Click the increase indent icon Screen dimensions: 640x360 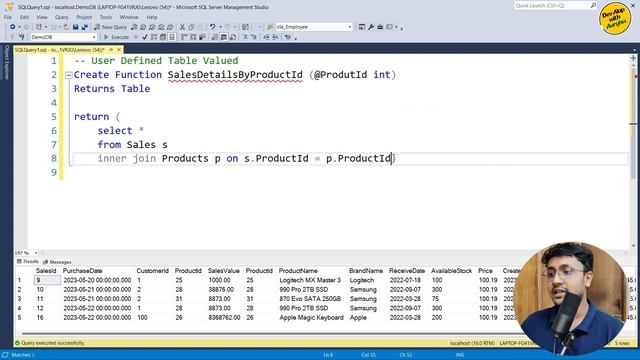(x=276, y=37)
